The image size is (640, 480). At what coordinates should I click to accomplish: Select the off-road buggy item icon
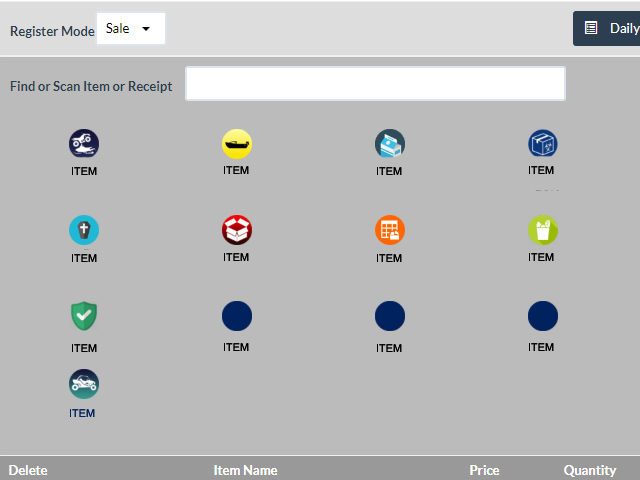pos(84,384)
